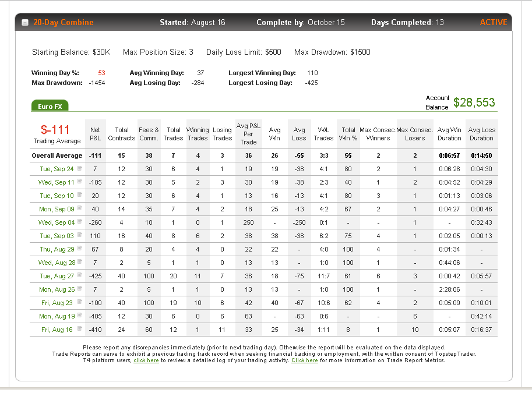Click the note icon beside Mon, Aug 26
Viewport: 532px width, 400px height.
pyautogui.click(x=80, y=288)
